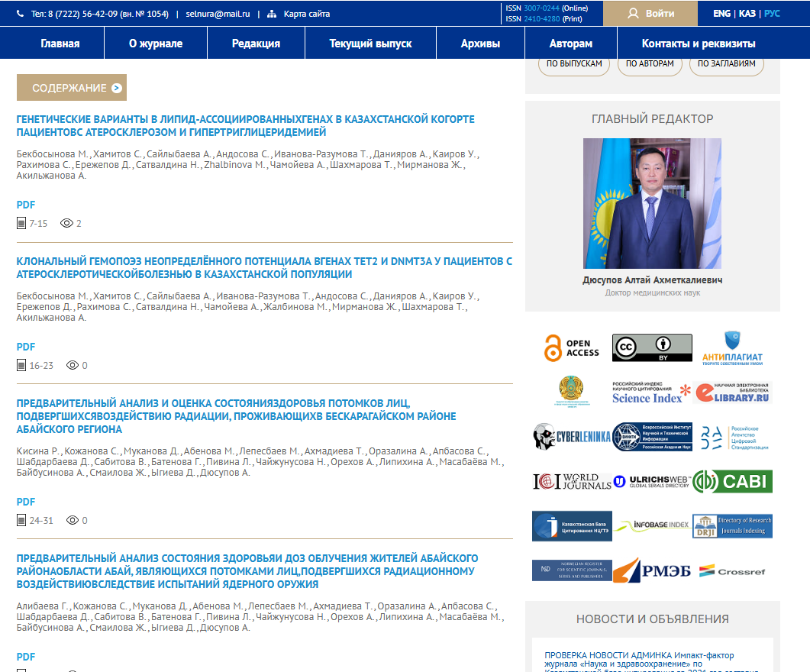This screenshot has height=672, width=810.
Task: Open the Редакция menu
Action: coord(256,44)
